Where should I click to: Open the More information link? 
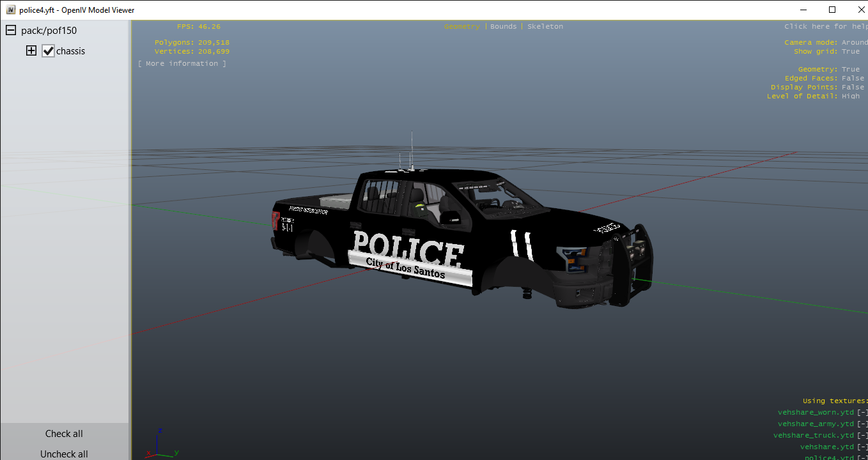pos(182,64)
